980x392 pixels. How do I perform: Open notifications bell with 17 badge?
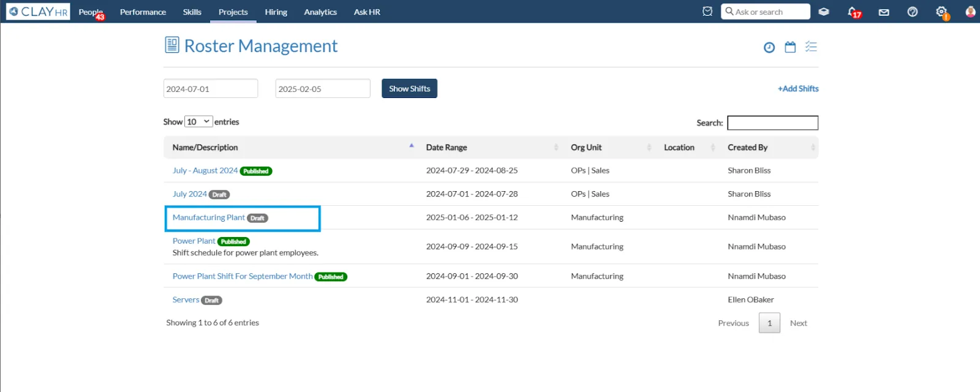[854, 12]
